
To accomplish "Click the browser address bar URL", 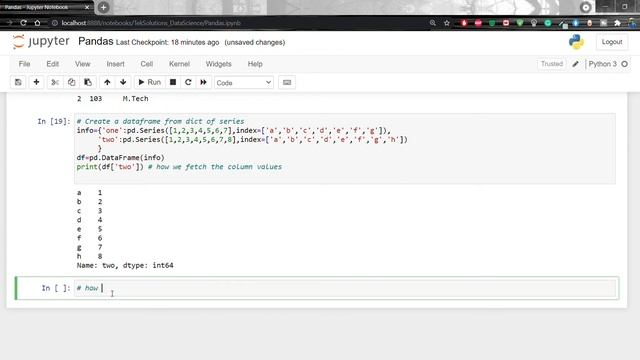I will point(151,23).
